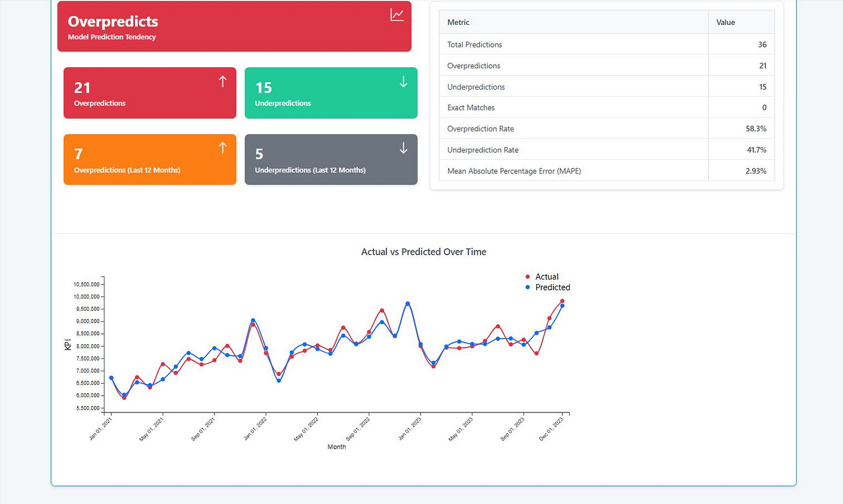Click the Predicted legend label
Viewport: 843px width, 504px height.
coord(553,287)
